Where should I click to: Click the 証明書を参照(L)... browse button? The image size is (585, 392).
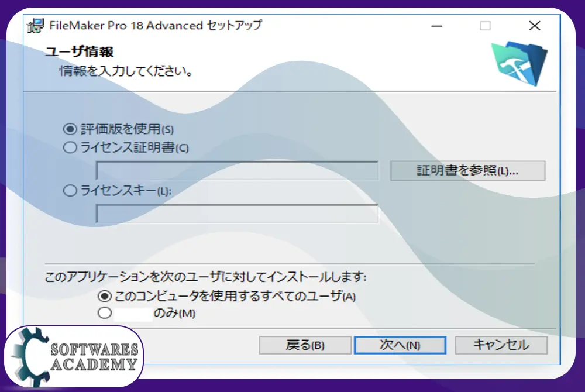tap(468, 171)
